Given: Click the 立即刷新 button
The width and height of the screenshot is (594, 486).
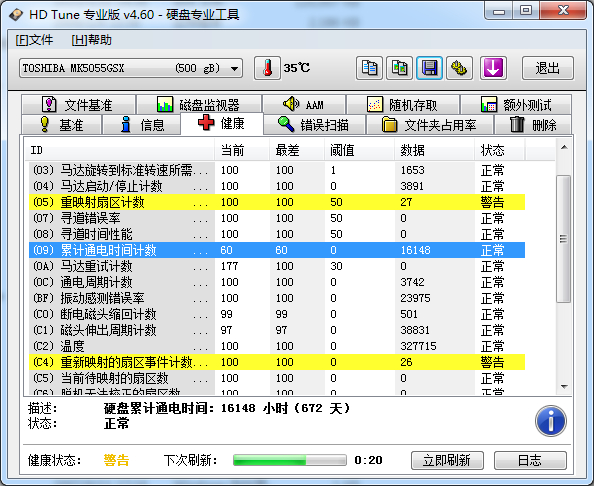Looking at the screenshot, I should [447, 460].
